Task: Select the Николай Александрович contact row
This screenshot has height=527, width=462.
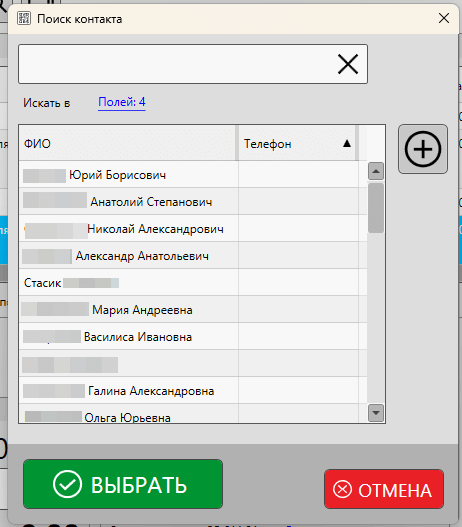Action: [x=193, y=229]
